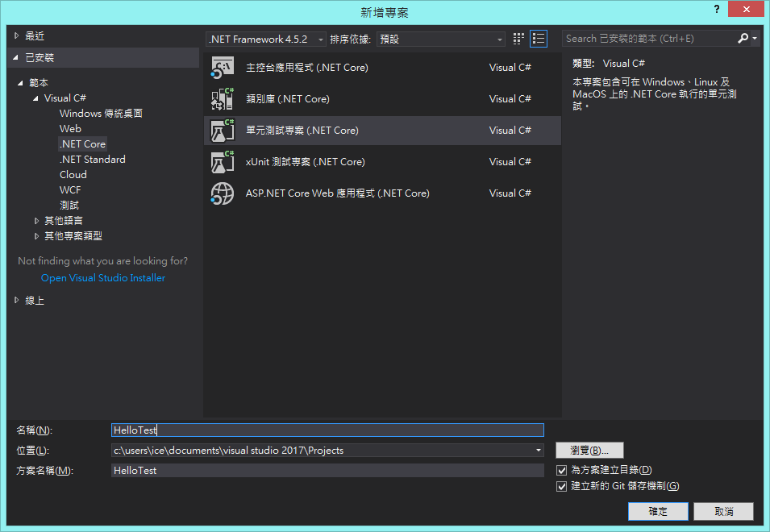Image resolution: width=770 pixels, height=532 pixels.
Task: Collapse the 範本 tree node
Action: [x=20, y=83]
